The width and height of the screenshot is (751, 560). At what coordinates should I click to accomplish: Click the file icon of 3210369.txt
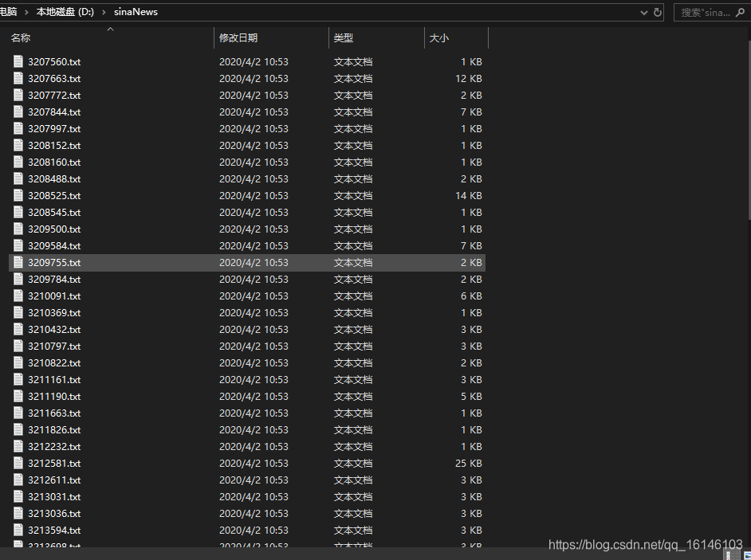[x=18, y=312]
